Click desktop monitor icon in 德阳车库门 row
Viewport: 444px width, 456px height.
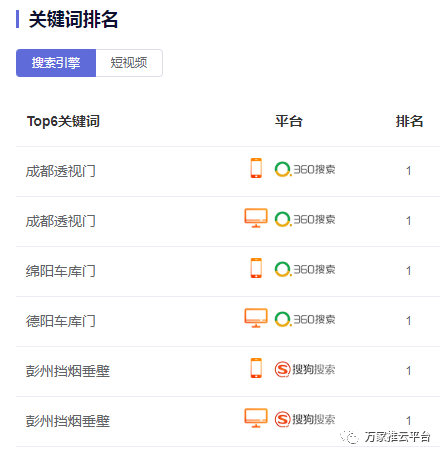256,318
